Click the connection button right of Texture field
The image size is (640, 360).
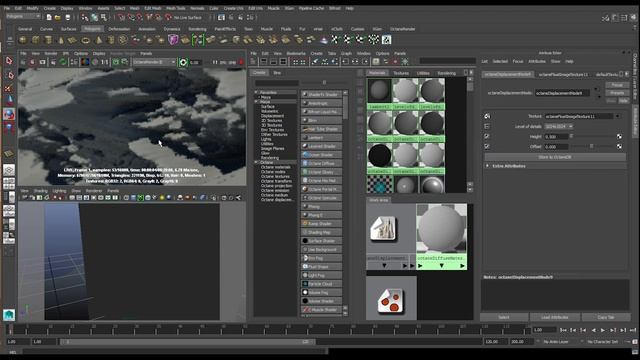coord(618,116)
